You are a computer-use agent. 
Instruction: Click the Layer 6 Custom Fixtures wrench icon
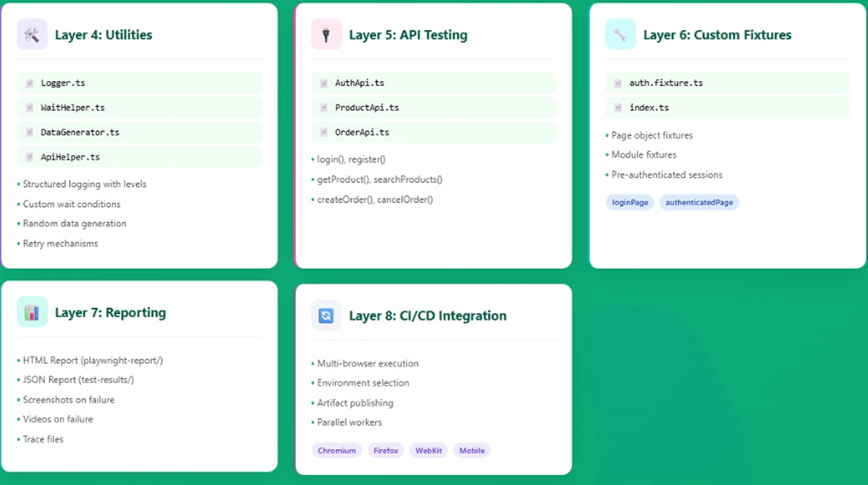click(620, 34)
